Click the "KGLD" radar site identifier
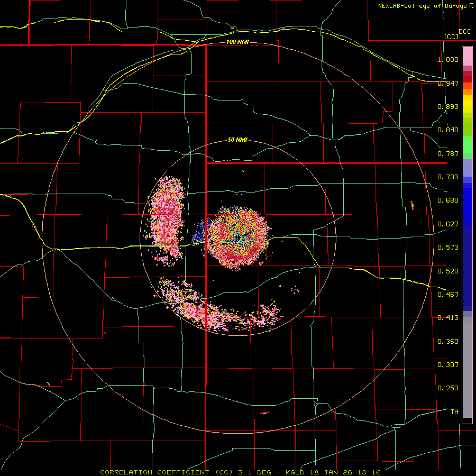476x476 pixels. click(295, 472)
